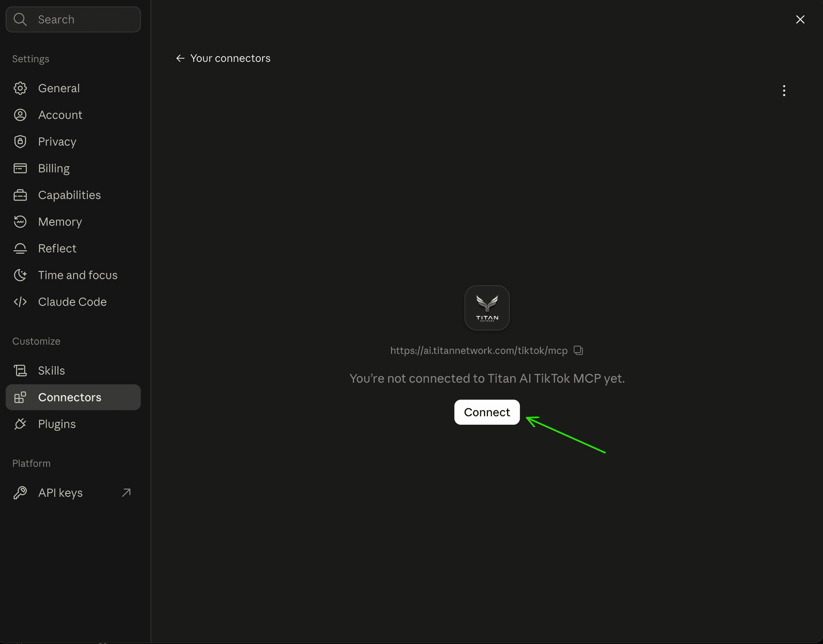Viewport: 823px width, 644px height.
Task: Click the Privacy shield icon
Action: click(20, 142)
